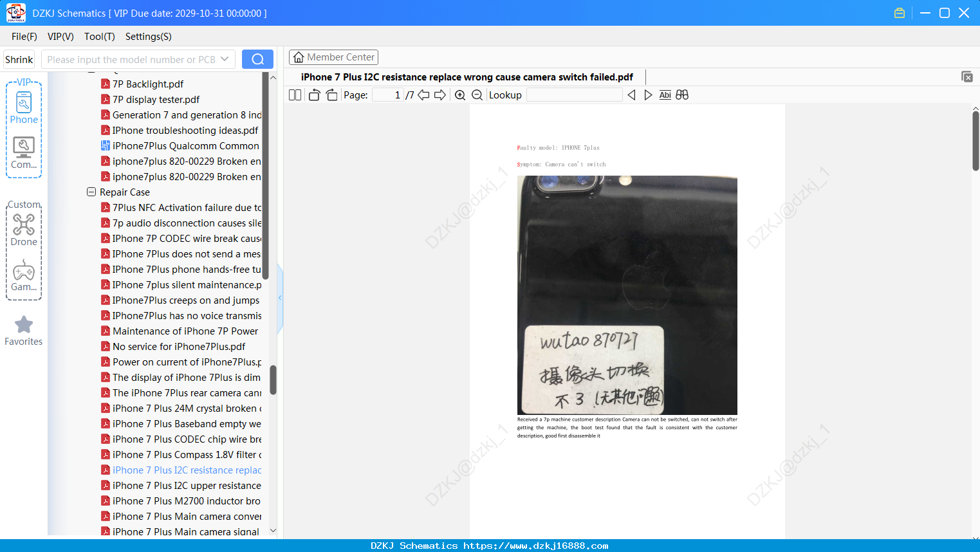The image size is (980, 552).
Task: Collapse the Repair Case folder
Action: [91, 192]
